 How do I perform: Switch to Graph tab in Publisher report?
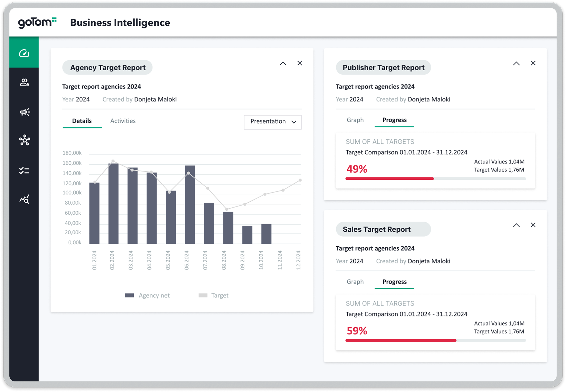point(355,120)
